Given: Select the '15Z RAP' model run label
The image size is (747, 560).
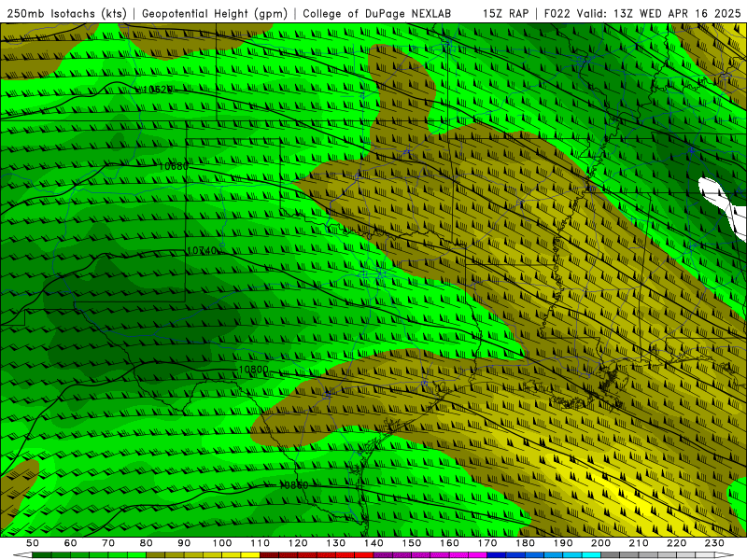Looking at the screenshot, I should [x=505, y=14].
